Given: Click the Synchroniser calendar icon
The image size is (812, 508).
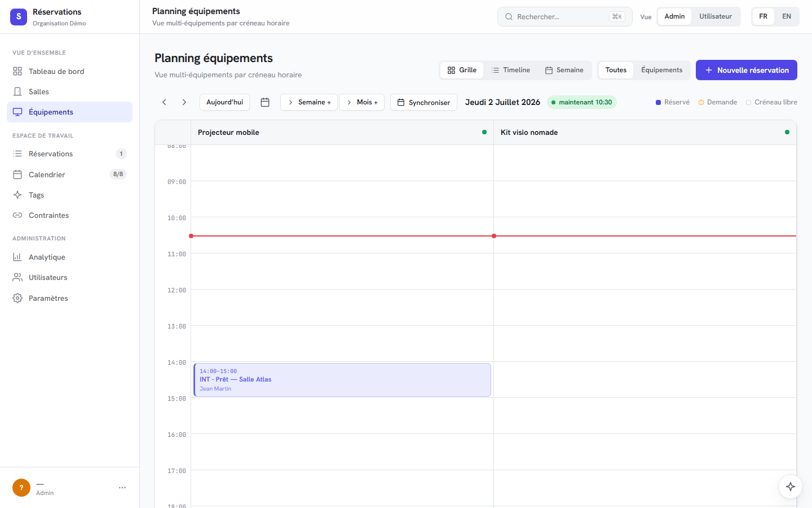Looking at the screenshot, I should pyautogui.click(x=401, y=102).
